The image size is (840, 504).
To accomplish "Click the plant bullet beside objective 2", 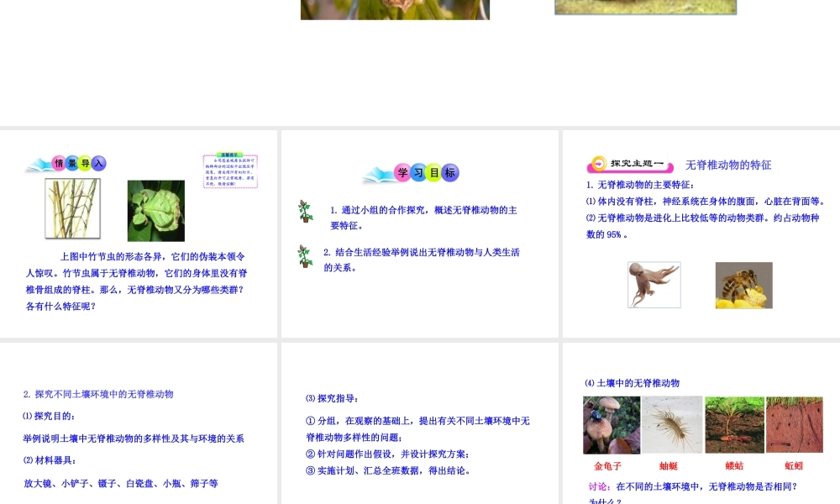I will point(306,256).
